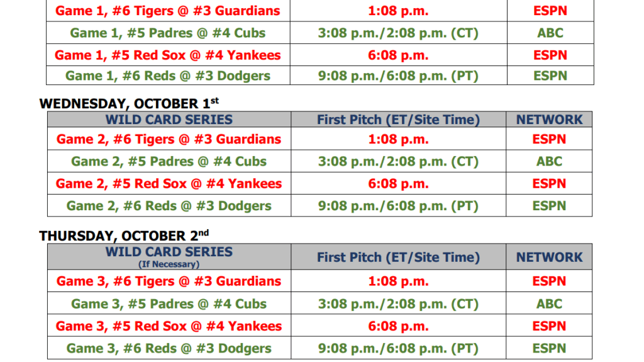Click the Game 1 Tigers @ Guardians matchup
This screenshot has height=362, width=644.
pos(168,11)
